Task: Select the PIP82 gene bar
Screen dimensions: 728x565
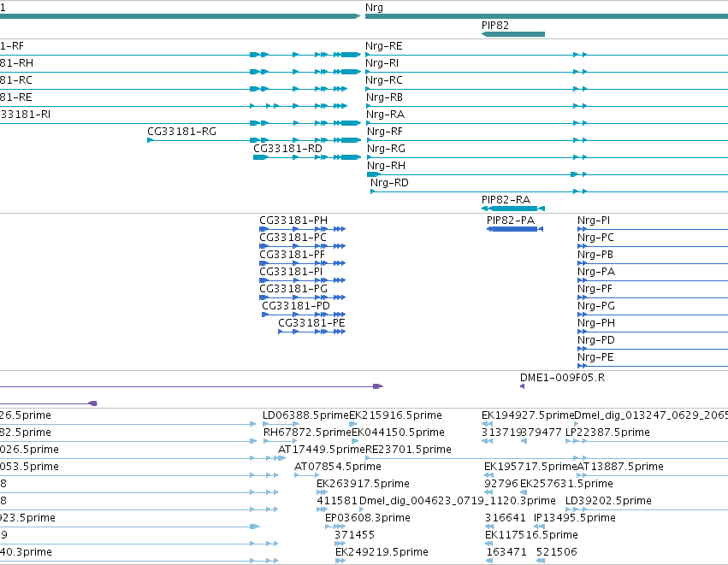Action: (513, 34)
